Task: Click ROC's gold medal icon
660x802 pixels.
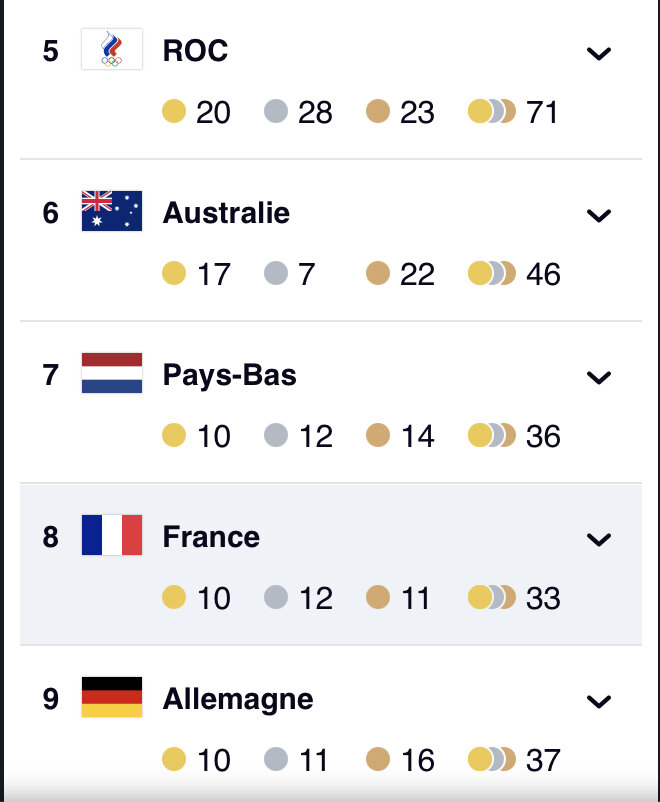Action: 174,111
